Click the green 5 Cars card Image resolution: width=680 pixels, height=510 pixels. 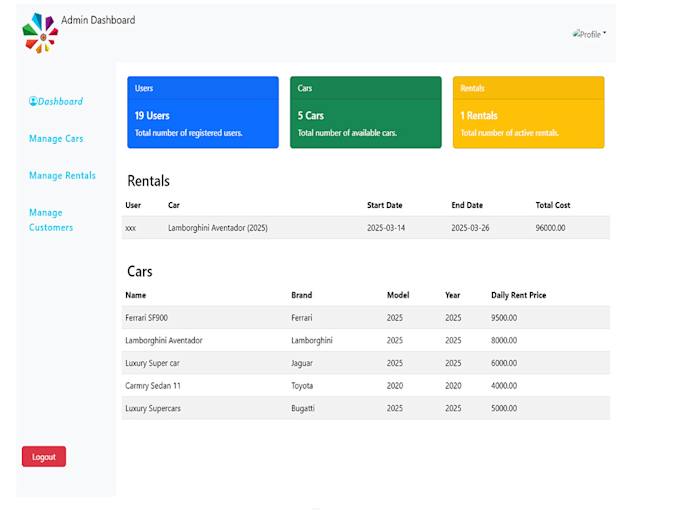point(366,112)
